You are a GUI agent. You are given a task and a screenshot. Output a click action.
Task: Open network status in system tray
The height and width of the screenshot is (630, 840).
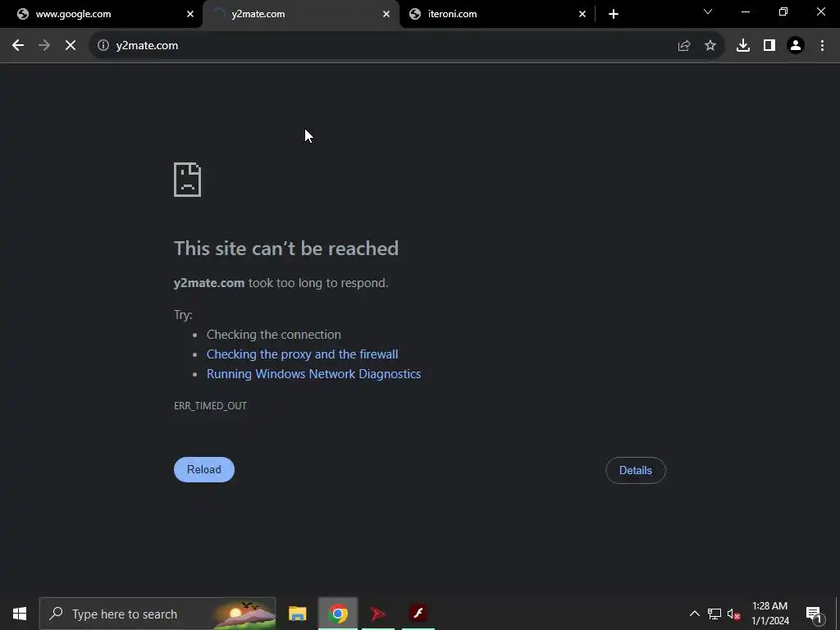coord(714,614)
